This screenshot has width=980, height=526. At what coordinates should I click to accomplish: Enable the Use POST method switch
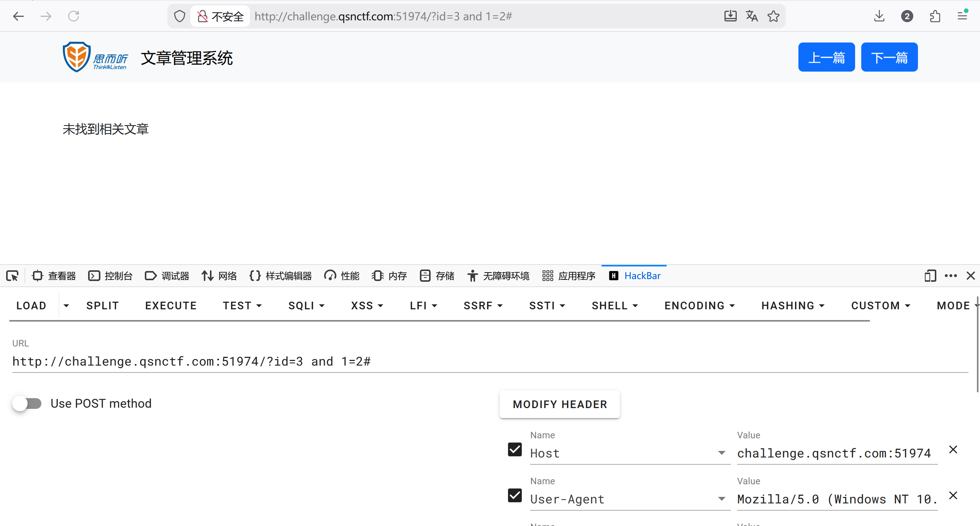27,403
